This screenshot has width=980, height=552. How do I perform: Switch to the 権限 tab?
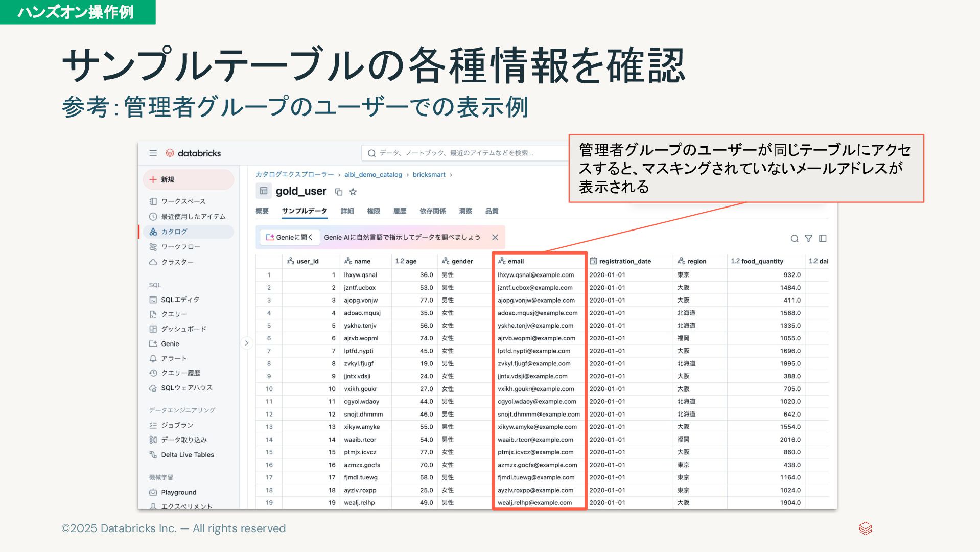(x=374, y=211)
